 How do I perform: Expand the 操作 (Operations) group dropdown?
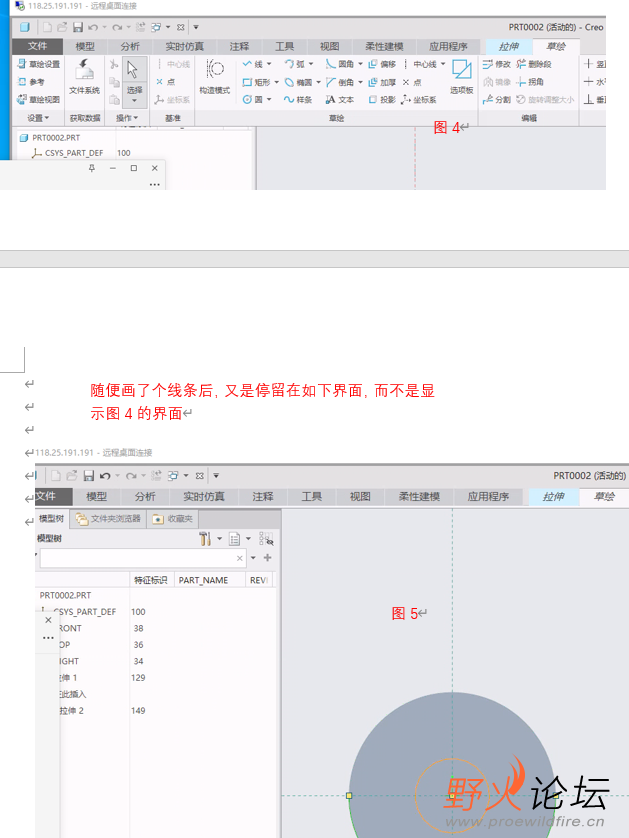127,118
